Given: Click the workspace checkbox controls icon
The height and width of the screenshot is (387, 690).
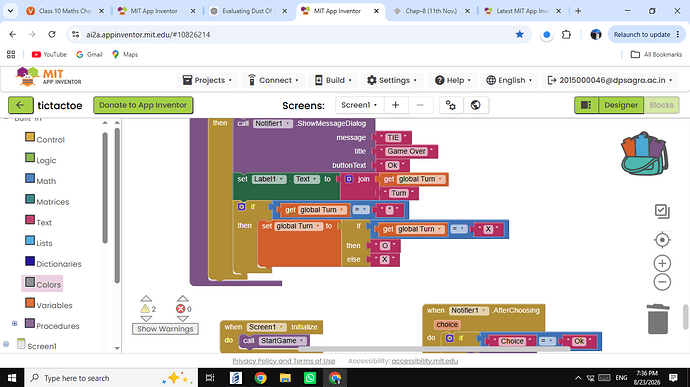Looking at the screenshot, I should (x=662, y=211).
